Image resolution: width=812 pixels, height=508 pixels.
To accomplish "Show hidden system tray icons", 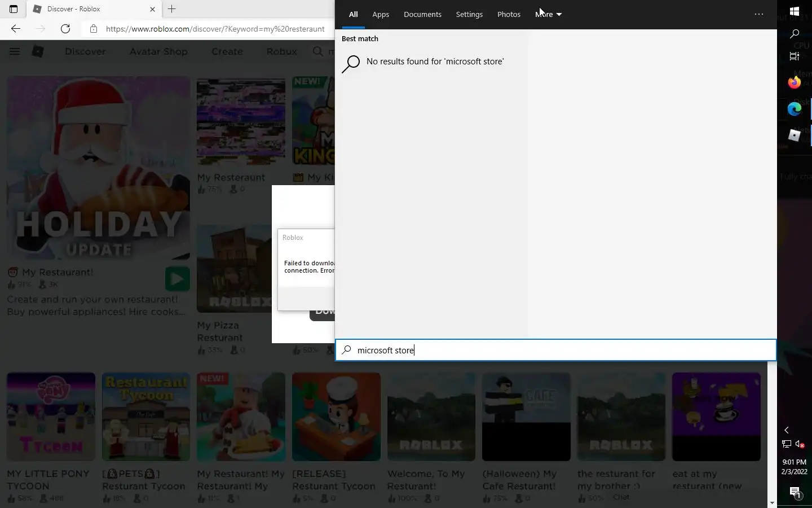I will pos(787,430).
